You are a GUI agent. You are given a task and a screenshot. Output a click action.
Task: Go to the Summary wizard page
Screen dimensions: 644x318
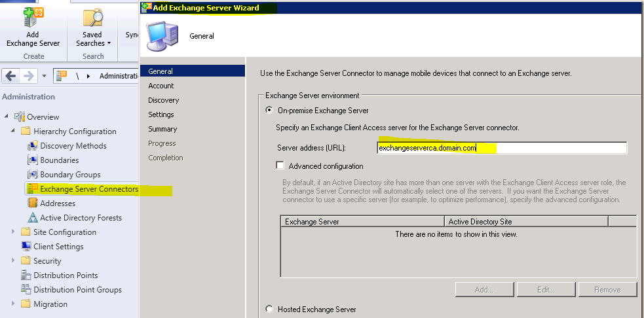pyautogui.click(x=162, y=128)
